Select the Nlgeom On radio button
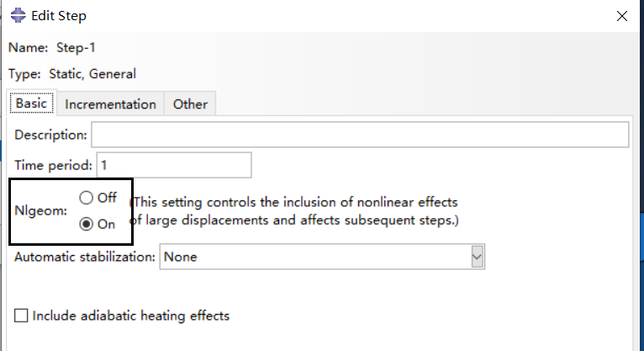This screenshot has height=351, width=644. [x=86, y=224]
